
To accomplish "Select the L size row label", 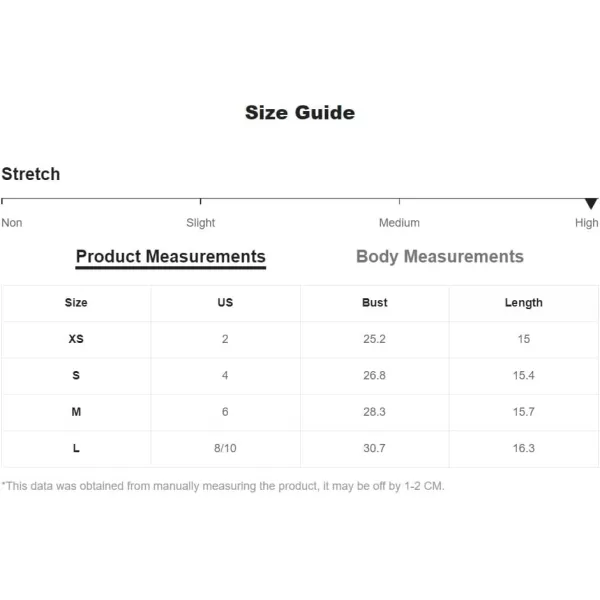I will pyautogui.click(x=76, y=448).
